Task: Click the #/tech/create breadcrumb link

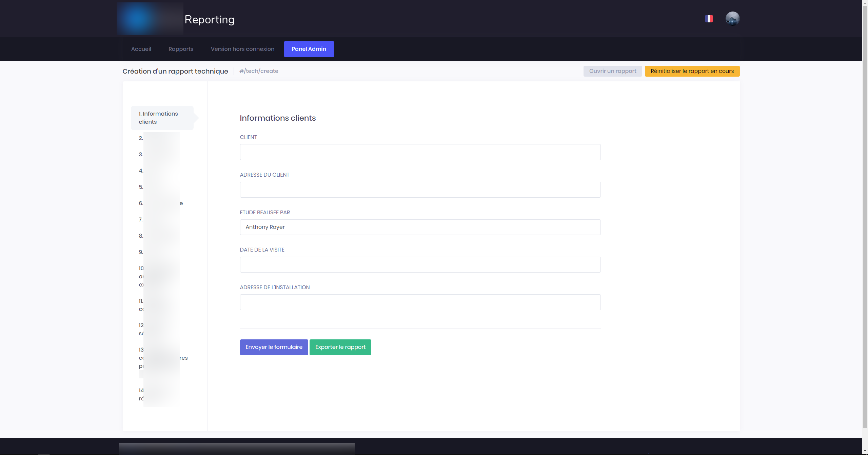Action: tap(259, 71)
